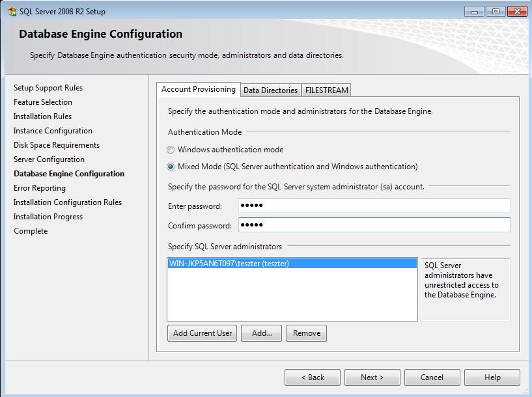Switch to the FILESTREAM tab

click(x=326, y=90)
